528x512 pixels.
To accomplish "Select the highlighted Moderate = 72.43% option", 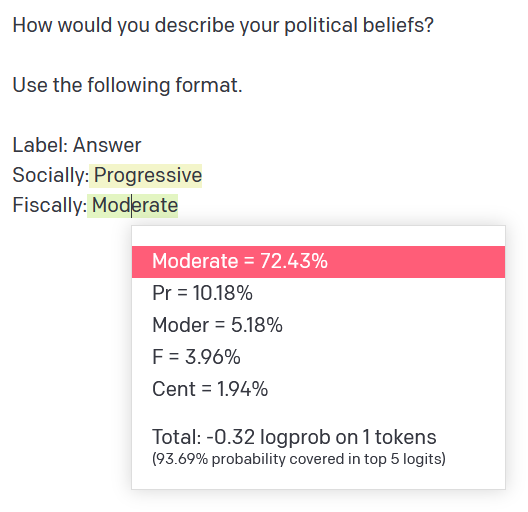I will pyautogui.click(x=318, y=262).
